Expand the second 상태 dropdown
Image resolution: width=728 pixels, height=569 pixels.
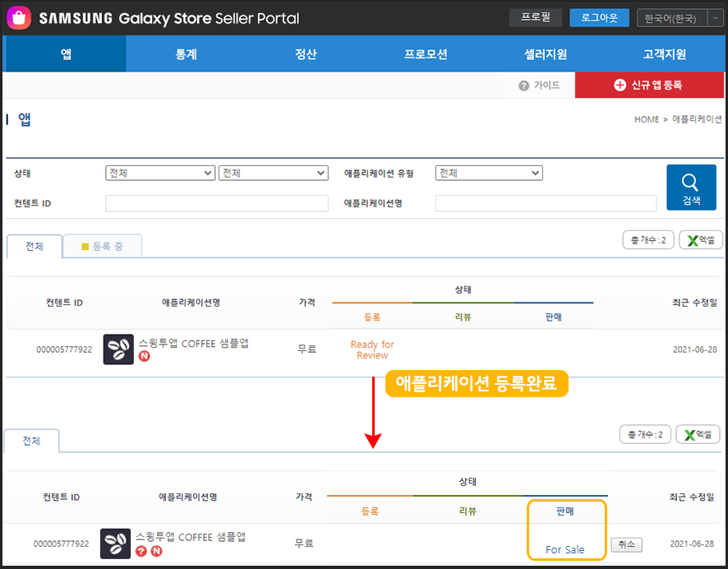(273, 173)
